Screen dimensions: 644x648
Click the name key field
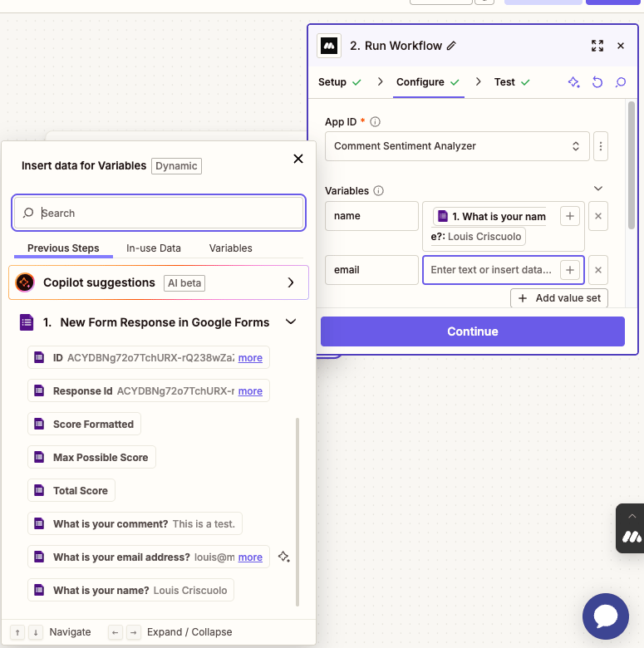tap(371, 216)
